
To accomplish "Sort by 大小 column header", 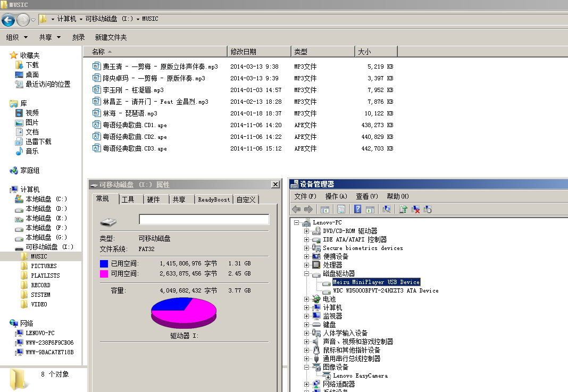I will point(376,52).
